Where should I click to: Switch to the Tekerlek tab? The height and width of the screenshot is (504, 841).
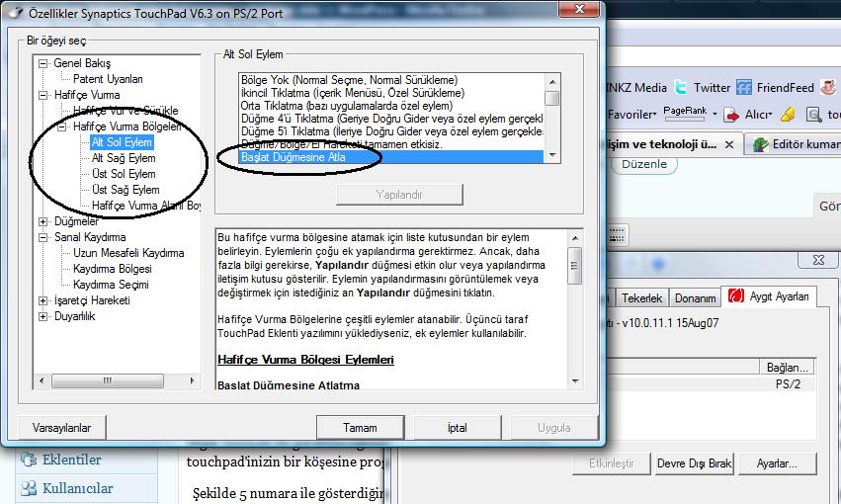click(x=644, y=298)
